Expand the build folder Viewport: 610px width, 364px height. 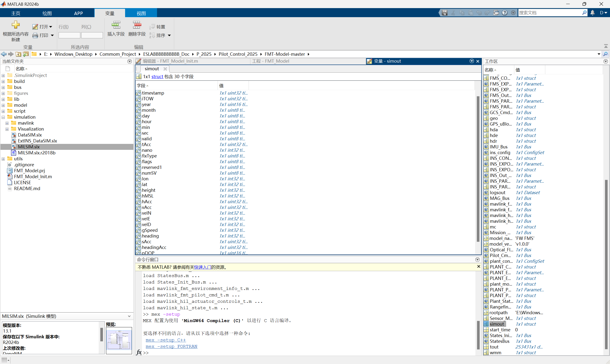click(3, 81)
